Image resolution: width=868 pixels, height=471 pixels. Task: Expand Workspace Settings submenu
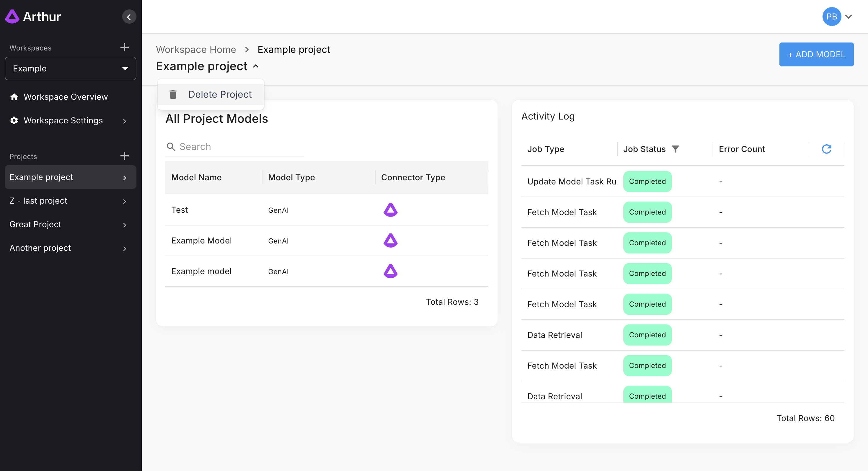click(x=124, y=121)
